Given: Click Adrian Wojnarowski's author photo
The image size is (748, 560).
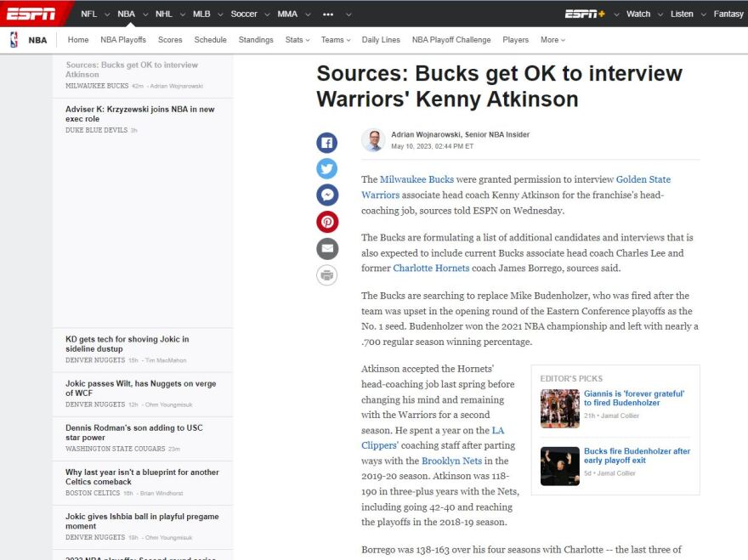Looking at the screenshot, I should [x=373, y=140].
